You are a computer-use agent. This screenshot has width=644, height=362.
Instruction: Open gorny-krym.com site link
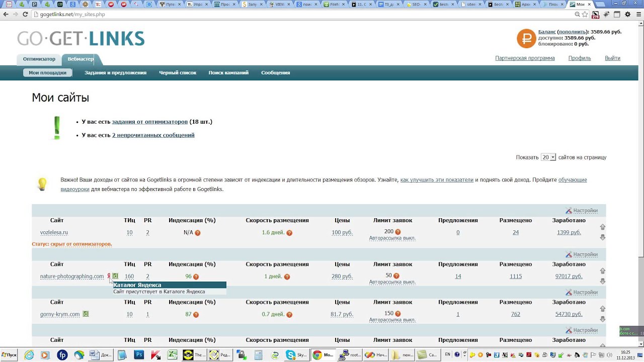point(60,314)
